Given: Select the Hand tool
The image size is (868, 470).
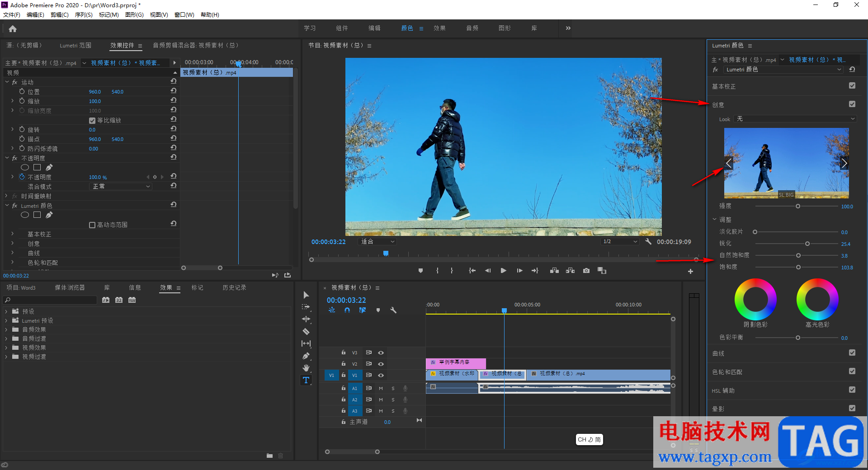Looking at the screenshot, I should (306, 368).
